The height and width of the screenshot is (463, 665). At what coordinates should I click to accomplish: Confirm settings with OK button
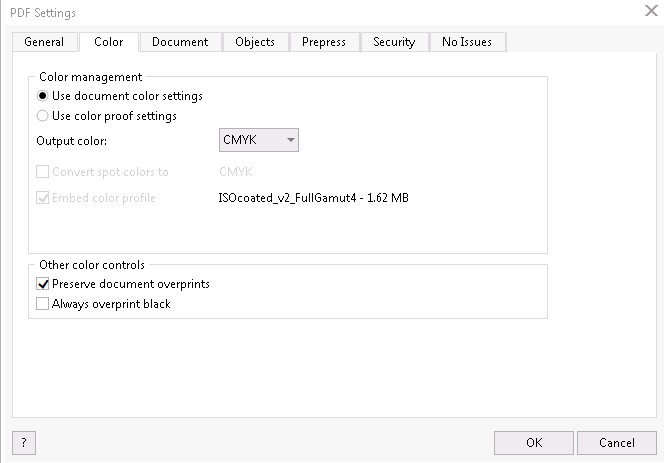pyautogui.click(x=534, y=443)
